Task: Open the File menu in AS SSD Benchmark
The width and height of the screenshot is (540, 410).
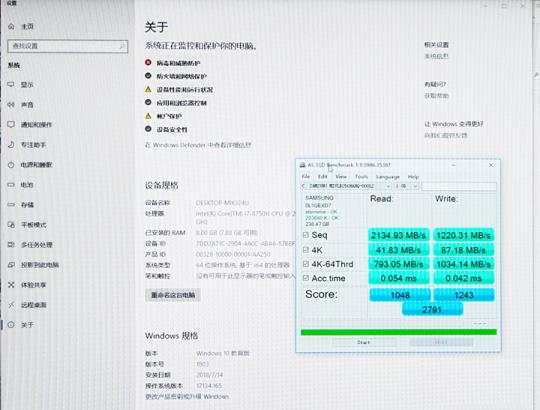Action: pyautogui.click(x=306, y=177)
